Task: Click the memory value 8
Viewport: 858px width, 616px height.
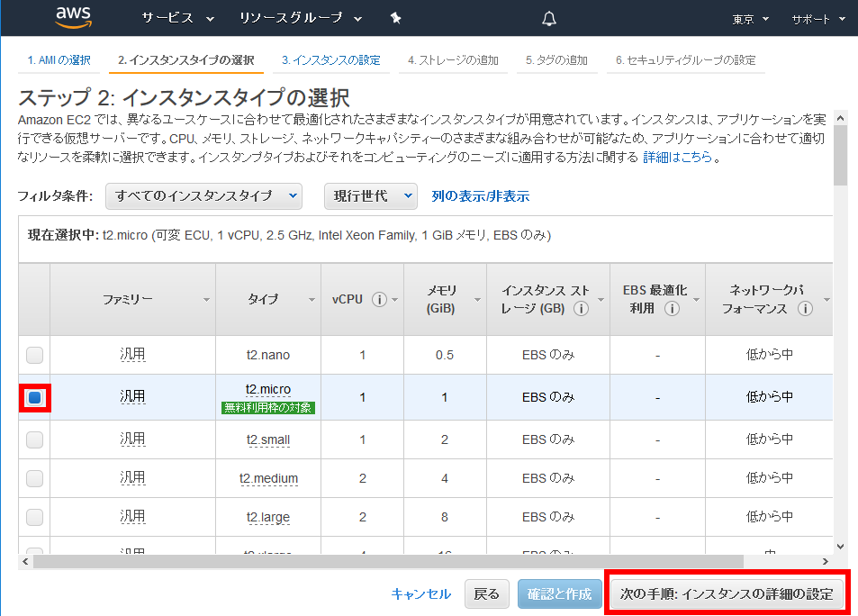Action: [445, 518]
